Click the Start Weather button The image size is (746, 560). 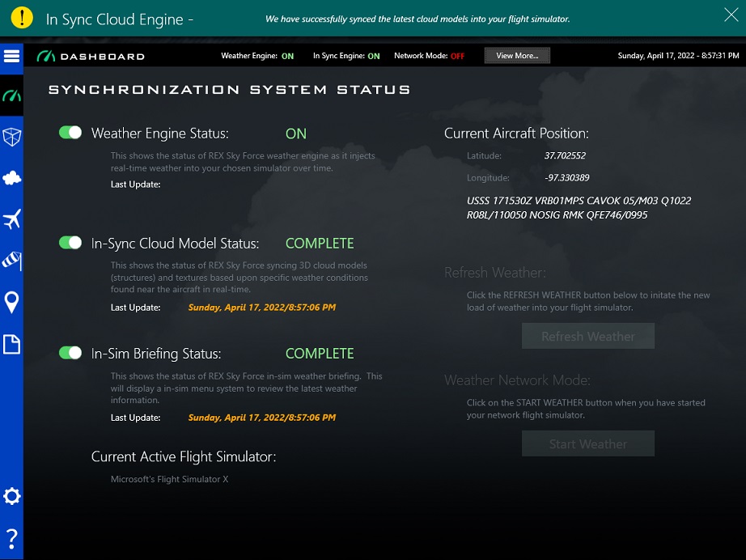click(587, 444)
